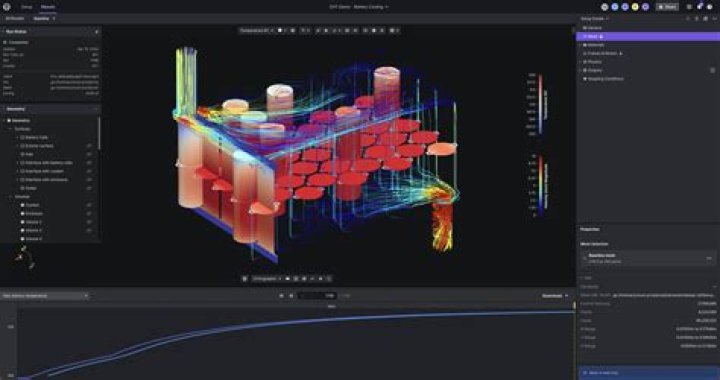Image resolution: width=720 pixels, height=380 pixels.
Task: Click the white collaborator avatar
Action: pyautogui.click(x=604, y=7)
